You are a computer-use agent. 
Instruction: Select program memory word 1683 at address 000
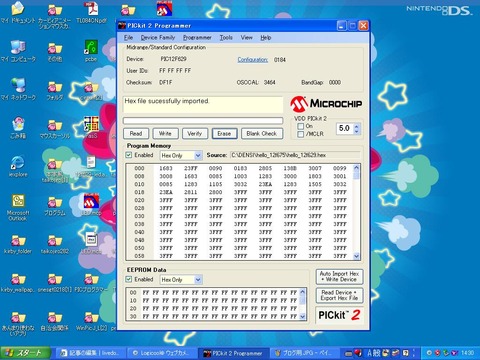166,168
